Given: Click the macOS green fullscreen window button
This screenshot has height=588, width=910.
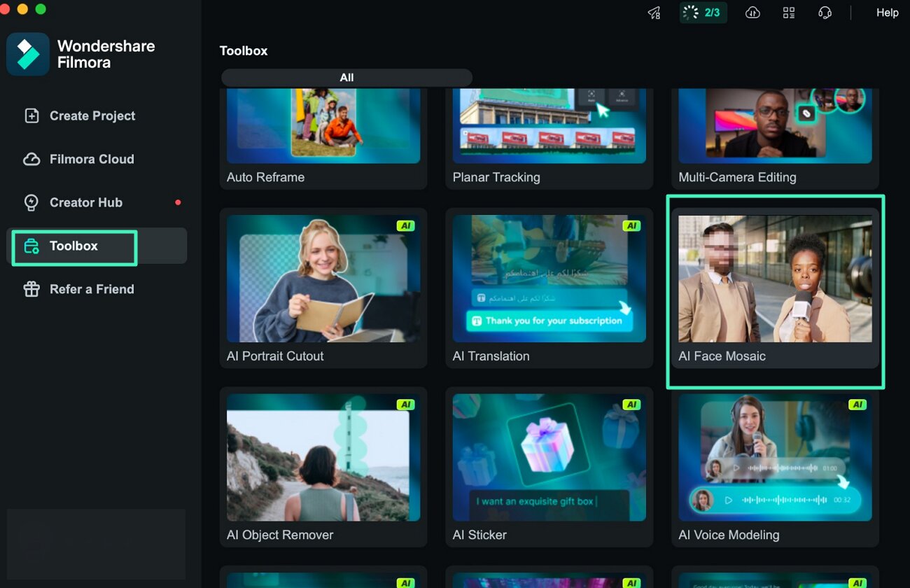Looking at the screenshot, I should (x=41, y=9).
